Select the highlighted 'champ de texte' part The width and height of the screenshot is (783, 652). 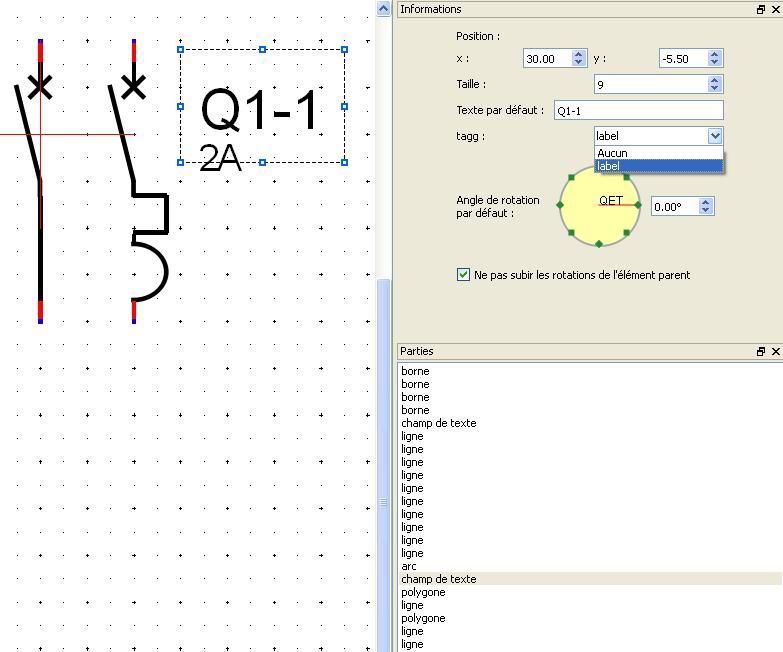point(439,579)
